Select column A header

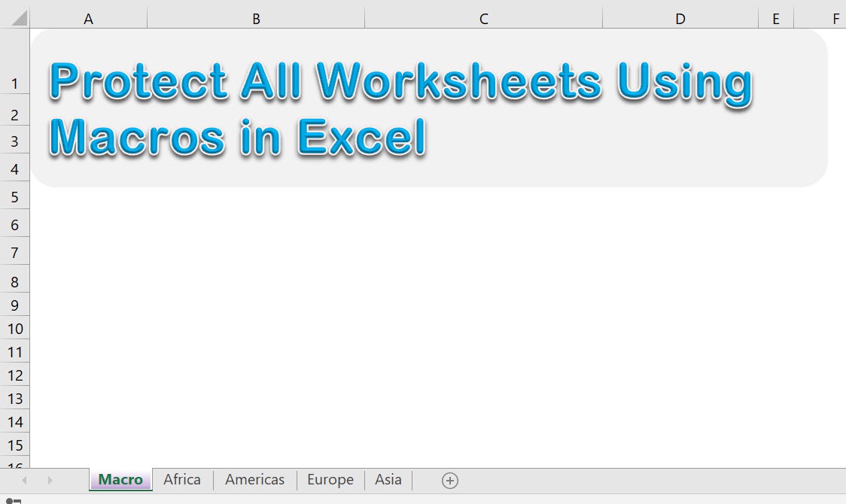(89, 19)
